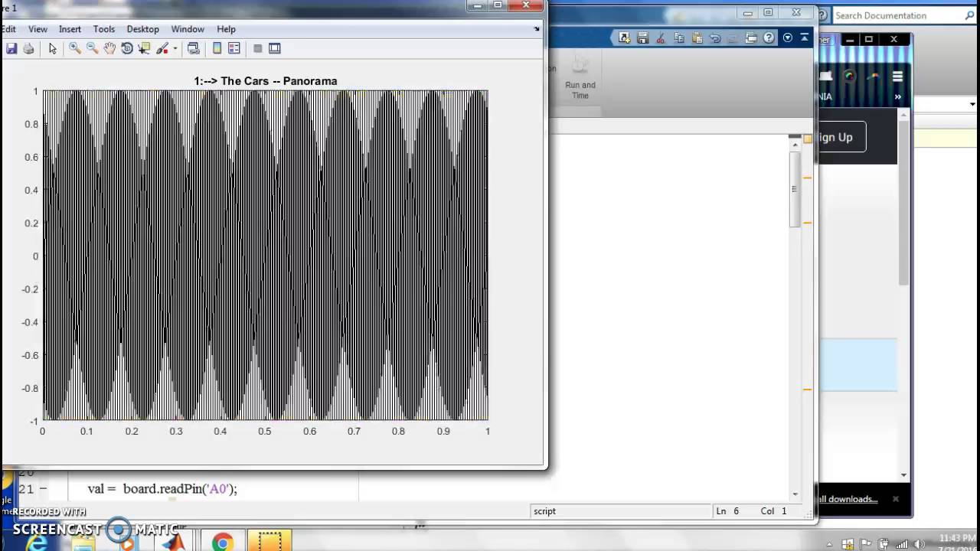Image resolution: width=980 pixels, height=551 pixels.
Task: Activate the Zoom Out magnifier tool
Action: click(92, 48)
